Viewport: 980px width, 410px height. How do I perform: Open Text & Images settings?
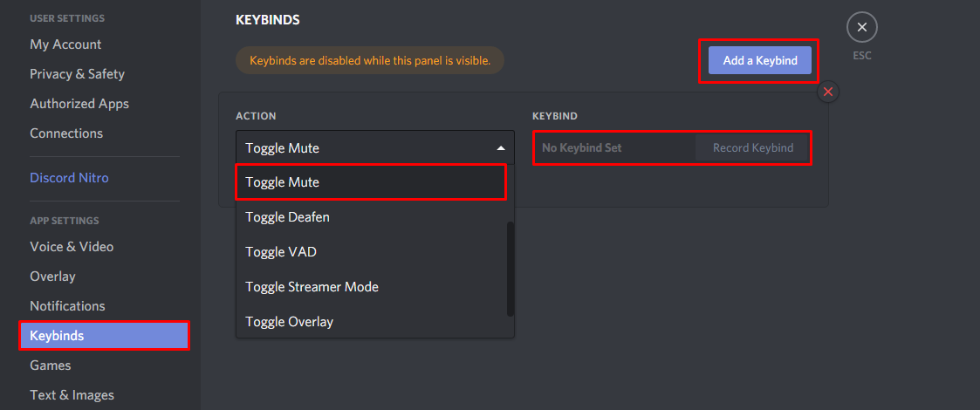(72, 395)
